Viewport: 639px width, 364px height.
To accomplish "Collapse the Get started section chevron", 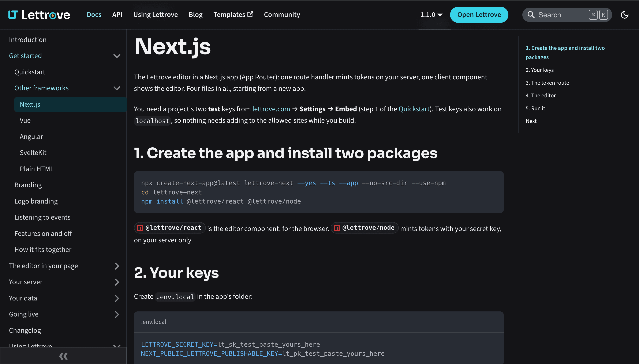I will (117, 56).
